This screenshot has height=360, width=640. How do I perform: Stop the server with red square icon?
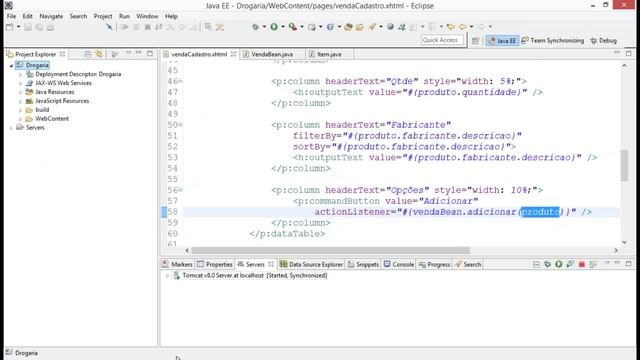click(x=582, y=264)
